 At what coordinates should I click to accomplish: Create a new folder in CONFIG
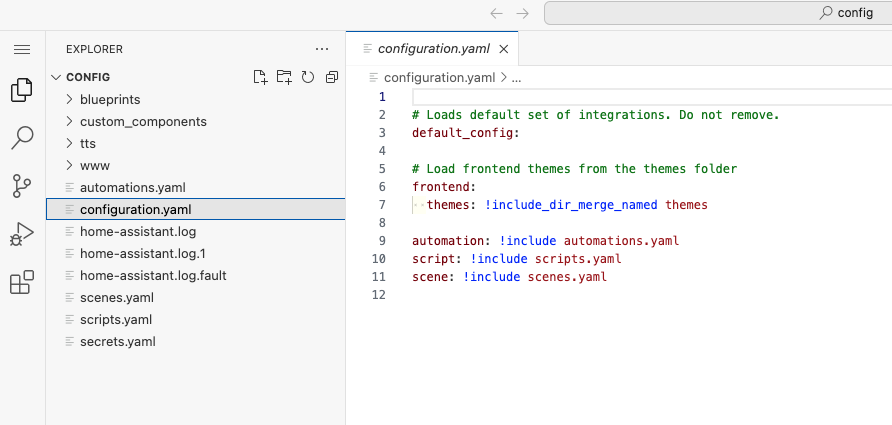click(284, 77)
